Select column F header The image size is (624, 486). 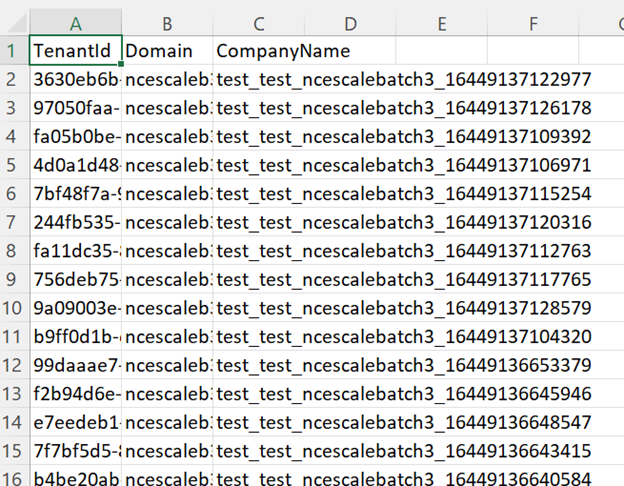pos(532,22)
